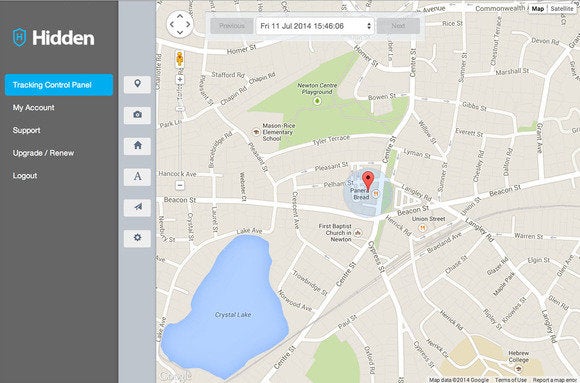
Task: Switch to Map view type
Action: pyautogui.click(x=538, y=9)
